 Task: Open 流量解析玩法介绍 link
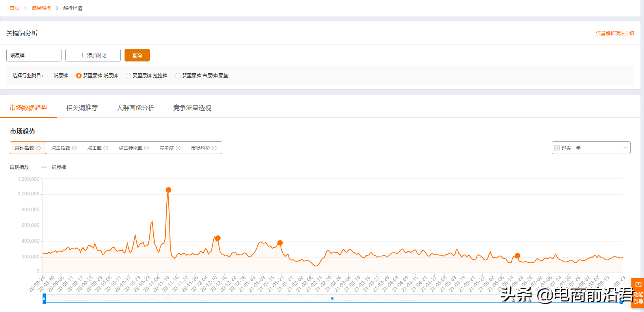[615, 33]
